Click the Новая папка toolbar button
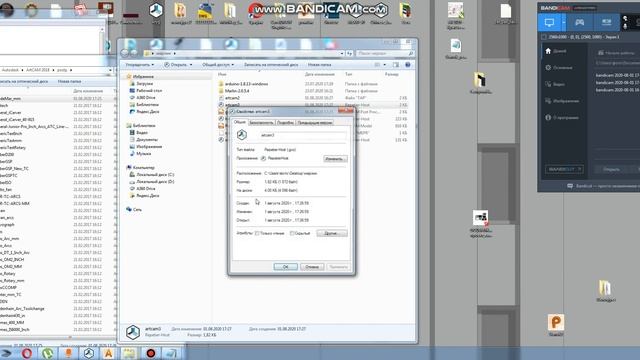640x360 pixels. (320, 65)
